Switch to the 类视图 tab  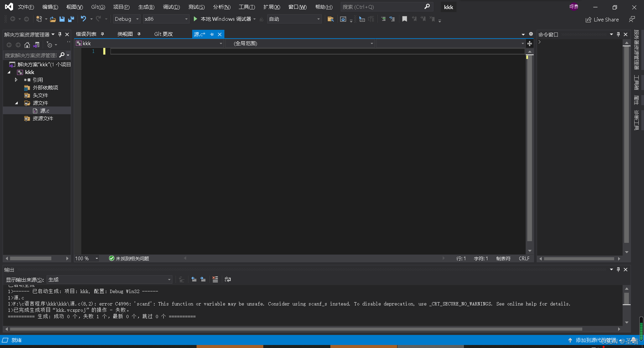click(x=125, y=34)
